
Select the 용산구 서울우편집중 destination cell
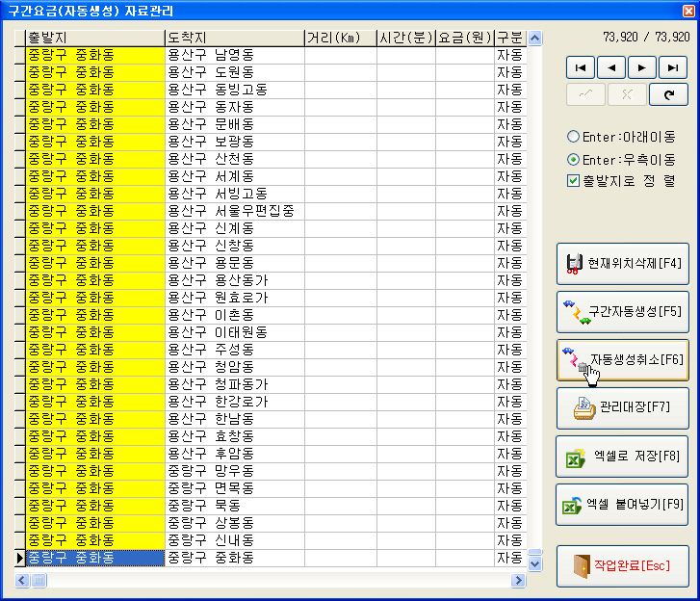(235, 212)
